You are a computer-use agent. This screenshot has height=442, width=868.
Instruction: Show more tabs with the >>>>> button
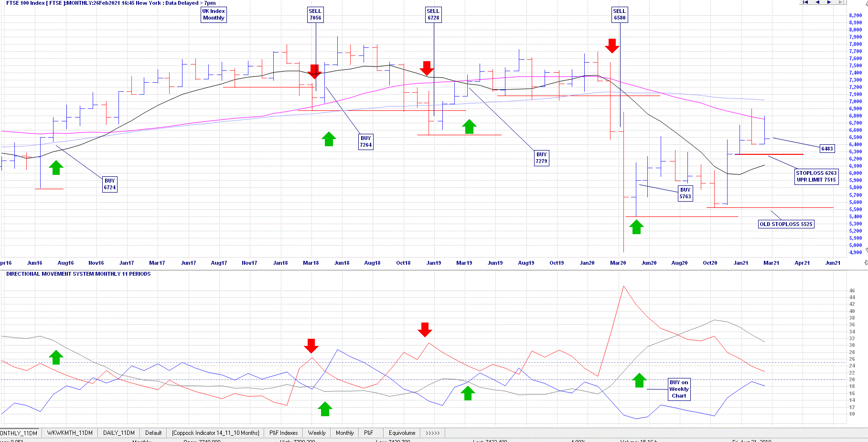pos(433,433)
